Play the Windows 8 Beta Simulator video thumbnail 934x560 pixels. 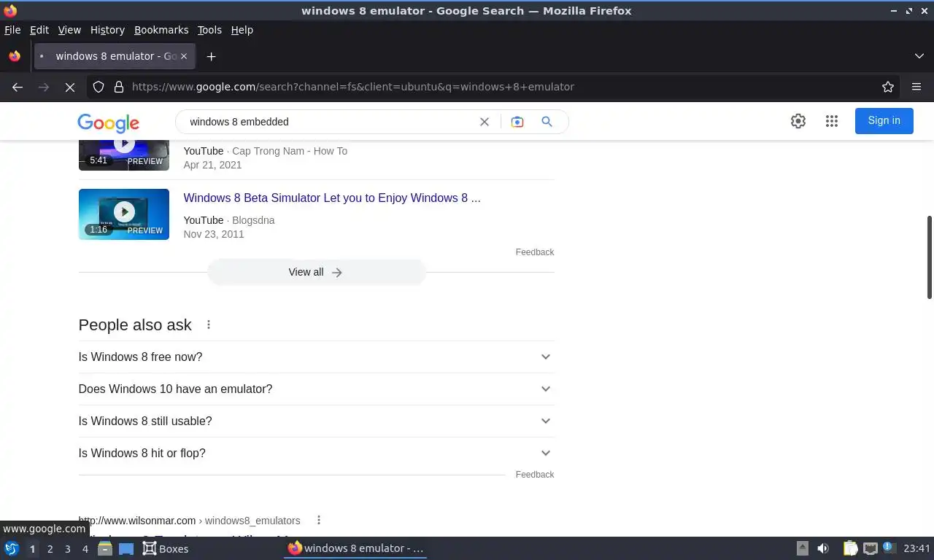(x=124, y=214)
